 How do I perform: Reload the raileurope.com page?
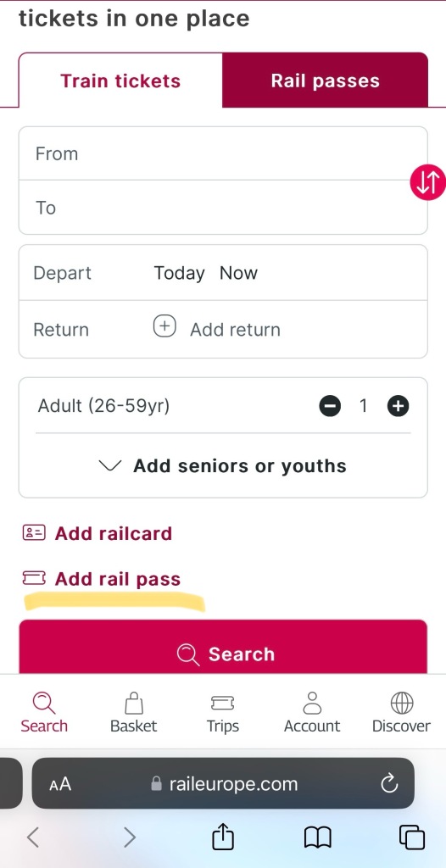389,783
